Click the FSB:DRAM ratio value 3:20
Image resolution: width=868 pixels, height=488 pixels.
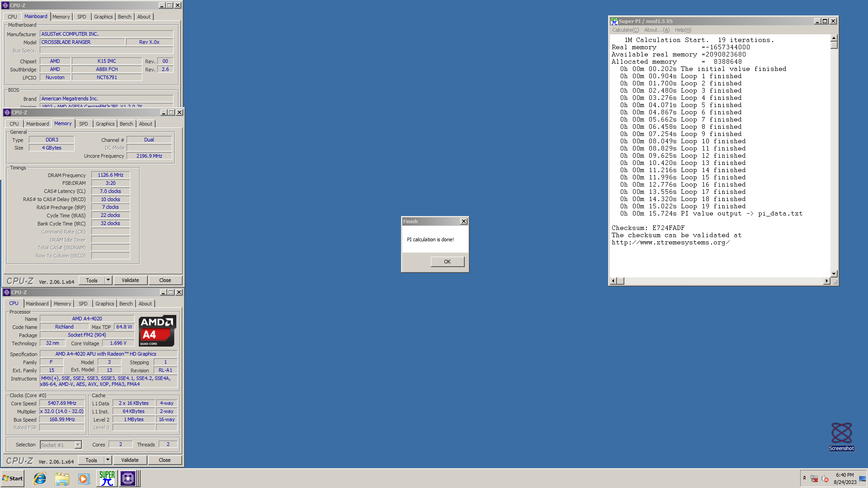coord(110,183)
